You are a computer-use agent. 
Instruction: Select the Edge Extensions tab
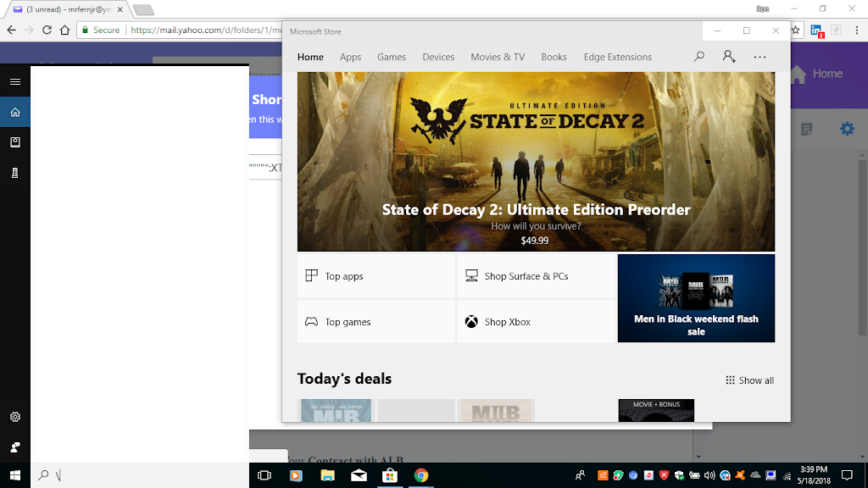[x=617, y=57]
